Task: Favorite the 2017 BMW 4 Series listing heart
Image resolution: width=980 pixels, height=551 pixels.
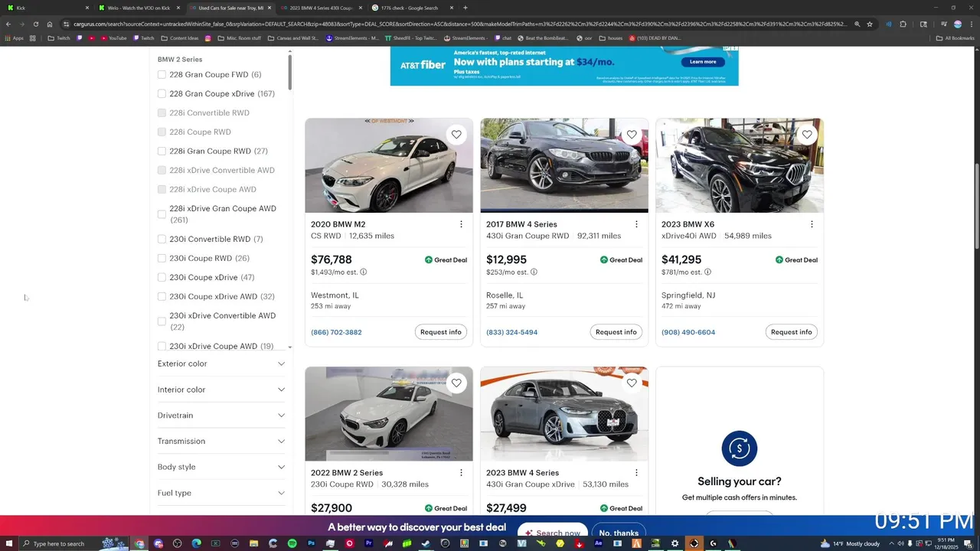Action: pos(632,135)
